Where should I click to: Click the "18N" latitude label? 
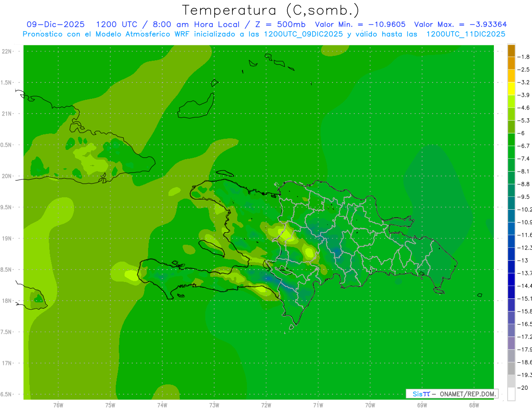point(7,301)
